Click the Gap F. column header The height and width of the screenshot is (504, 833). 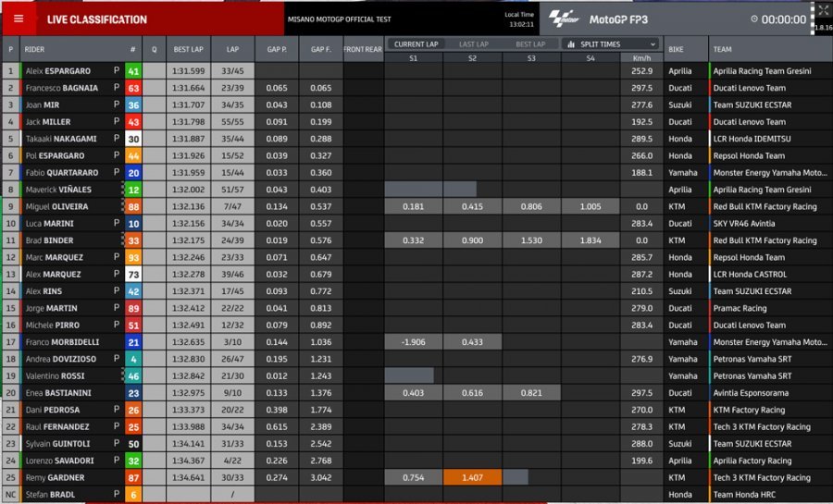coord(320,49)
